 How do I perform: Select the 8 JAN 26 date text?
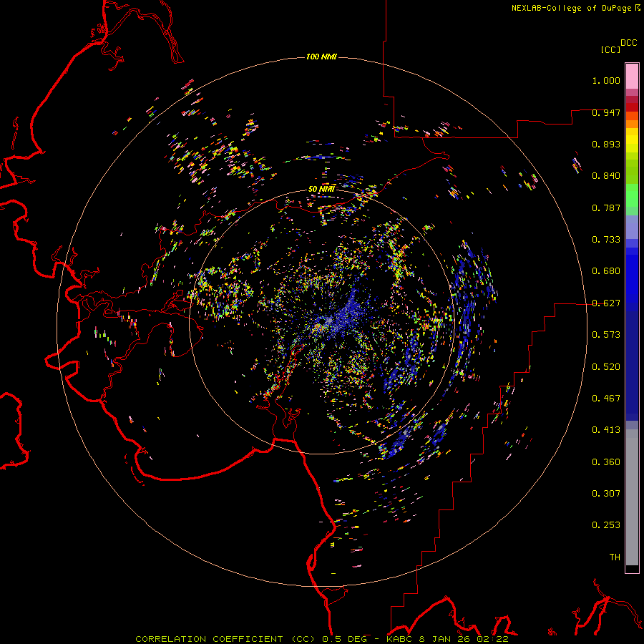pos(444,639)
